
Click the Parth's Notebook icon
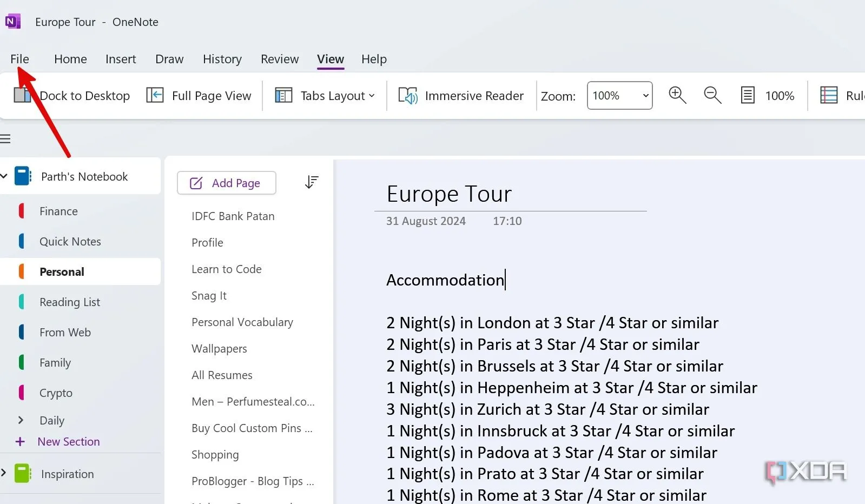coord(23,176)
